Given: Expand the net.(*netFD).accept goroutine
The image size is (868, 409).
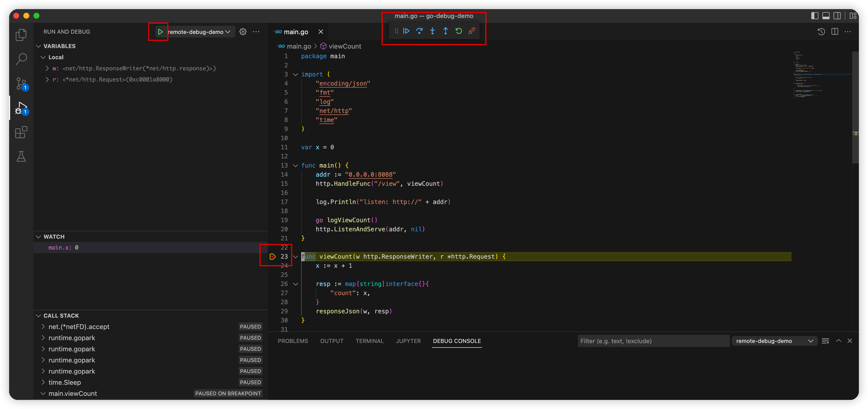Looking at the screenshot, I should click(x=43, y=327).
